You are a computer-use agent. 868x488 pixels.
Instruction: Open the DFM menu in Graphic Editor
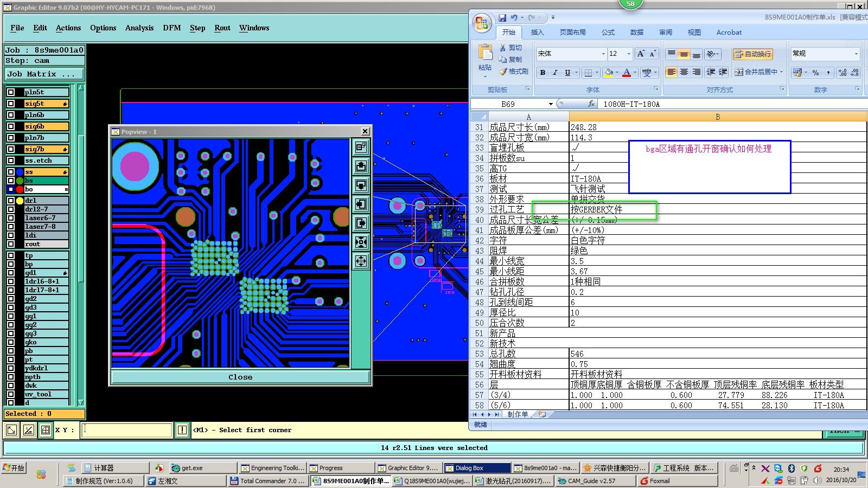[172, 28]
